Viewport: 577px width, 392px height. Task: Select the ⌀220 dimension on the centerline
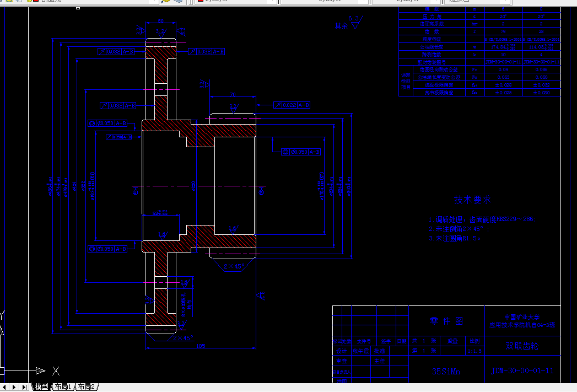[x=193, y=186]
